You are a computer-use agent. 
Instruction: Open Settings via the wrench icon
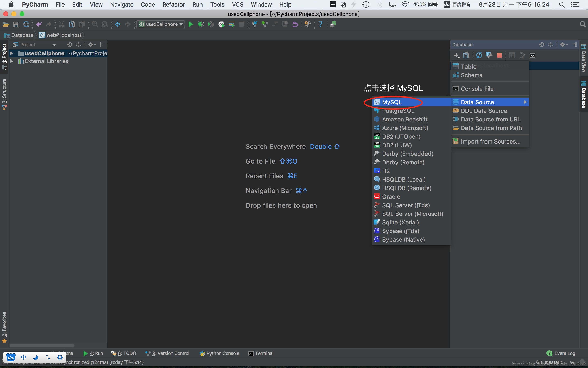click(308, 24)
